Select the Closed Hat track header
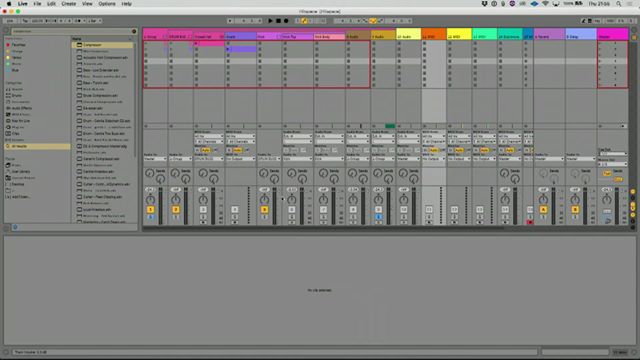640x360 pixels. click(208, 37)
